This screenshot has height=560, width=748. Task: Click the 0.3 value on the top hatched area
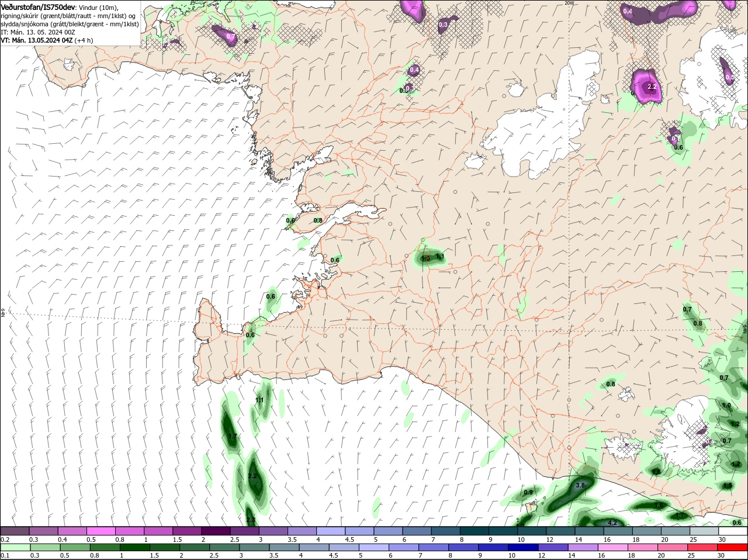[443, 25]
